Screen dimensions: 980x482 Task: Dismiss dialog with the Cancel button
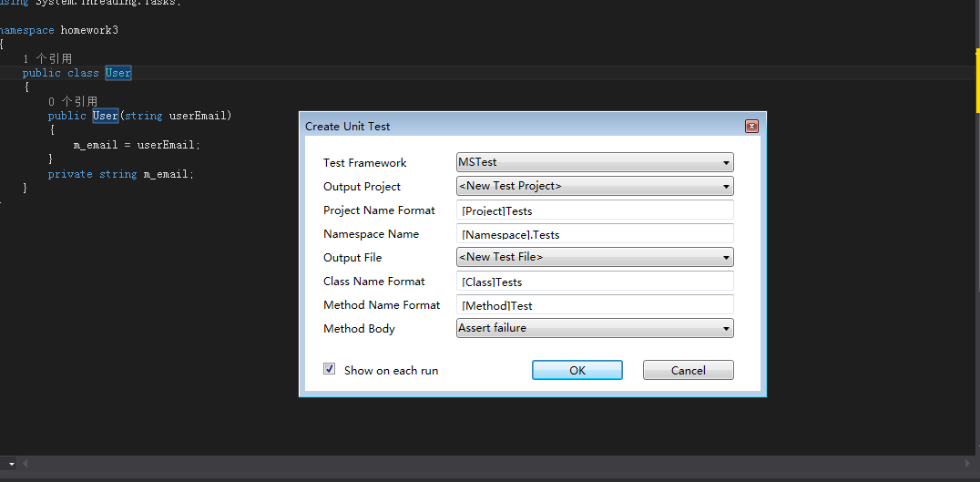click(x=689, y=370)
